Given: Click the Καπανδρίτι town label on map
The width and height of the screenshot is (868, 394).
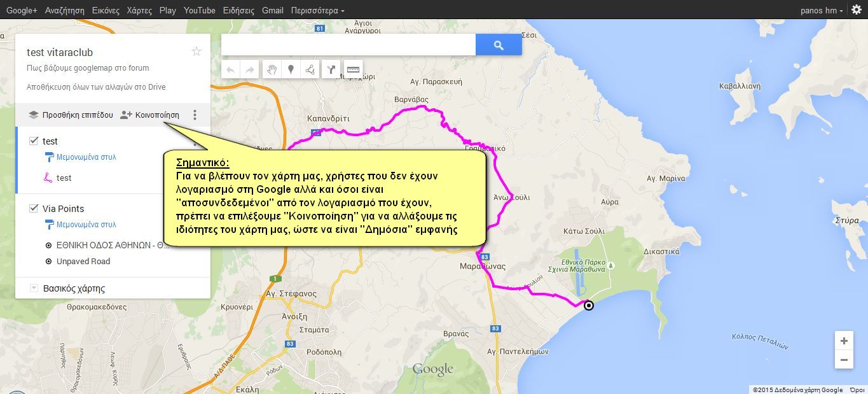Looking at the screenshot, I should click(328, 118).
